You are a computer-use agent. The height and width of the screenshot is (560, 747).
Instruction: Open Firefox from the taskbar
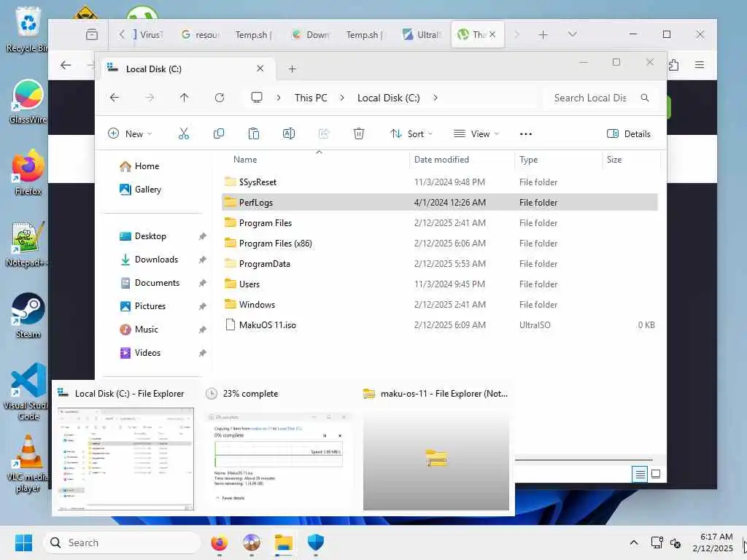(219, 542)
